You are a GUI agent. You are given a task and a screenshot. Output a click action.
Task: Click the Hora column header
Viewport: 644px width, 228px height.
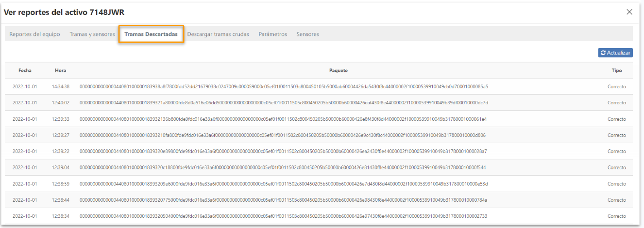tap(61, 70)
